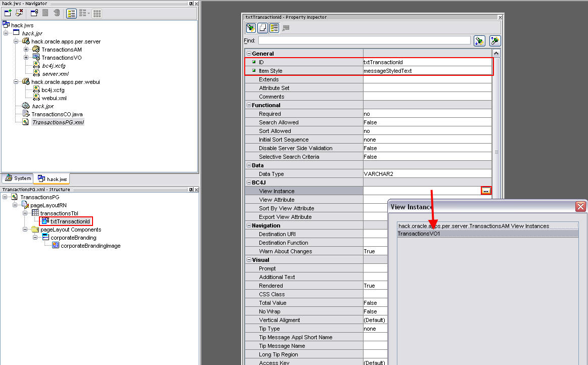Click the ellipsis button next to View Instance
The width and height of the screenshot is (588, 365).
(486, 191)
